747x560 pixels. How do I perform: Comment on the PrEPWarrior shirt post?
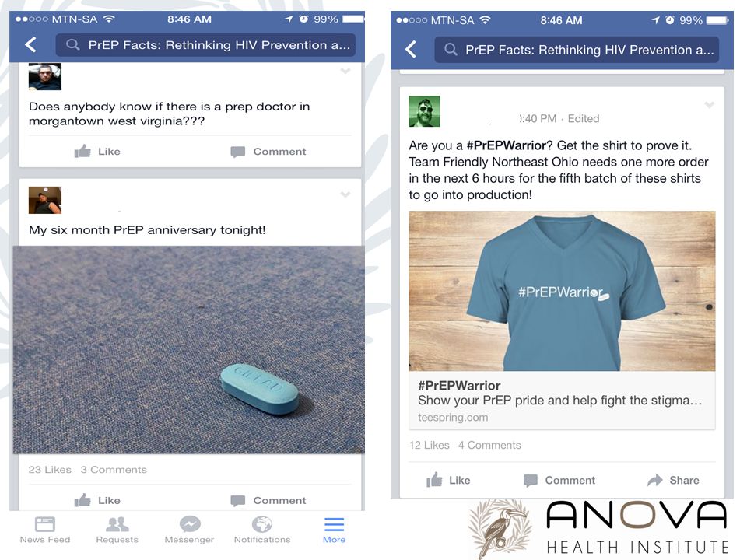559,480
